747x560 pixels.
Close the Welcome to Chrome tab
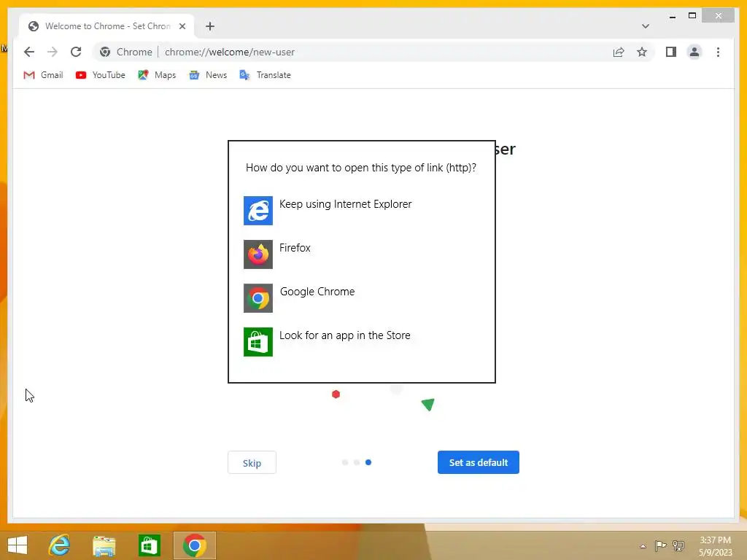(182, 26)
